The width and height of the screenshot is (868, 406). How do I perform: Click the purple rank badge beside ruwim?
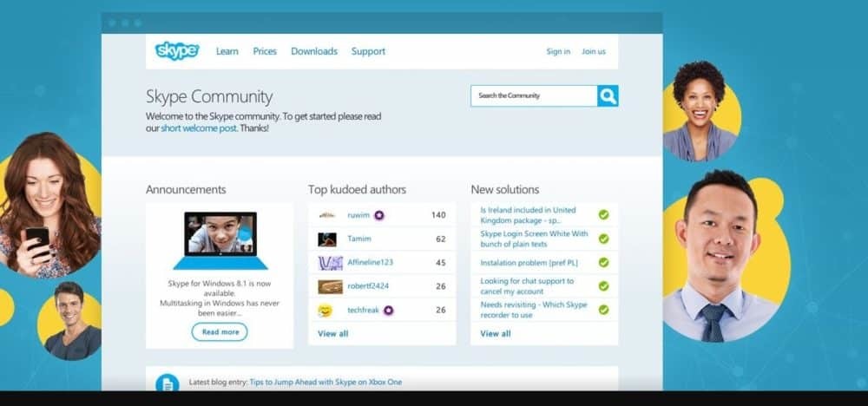379,215
